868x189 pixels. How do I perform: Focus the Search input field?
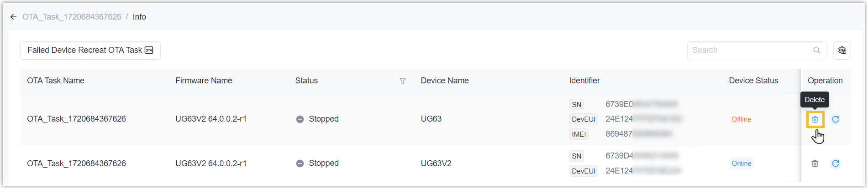pyautogui.click(x=750, y=50)
